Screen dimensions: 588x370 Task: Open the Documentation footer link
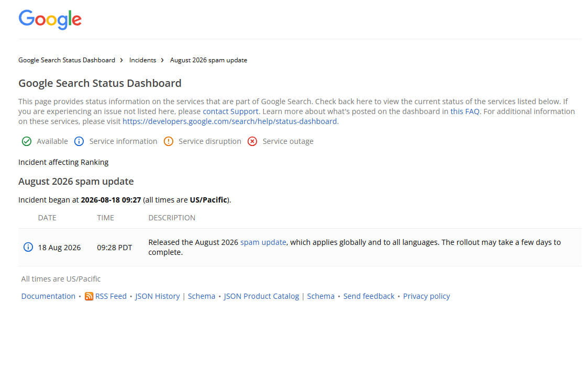click(48, 296)
